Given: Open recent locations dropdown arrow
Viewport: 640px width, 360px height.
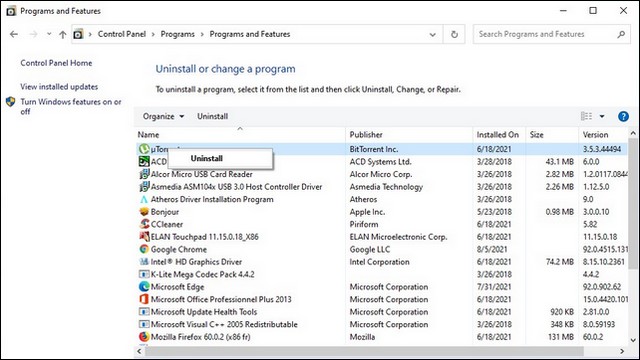Looking at the screenshot, I should (x=49, y=34).
